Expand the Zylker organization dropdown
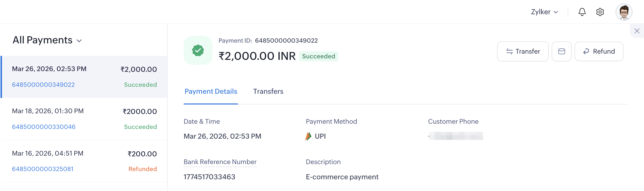 tap(544, 12)
